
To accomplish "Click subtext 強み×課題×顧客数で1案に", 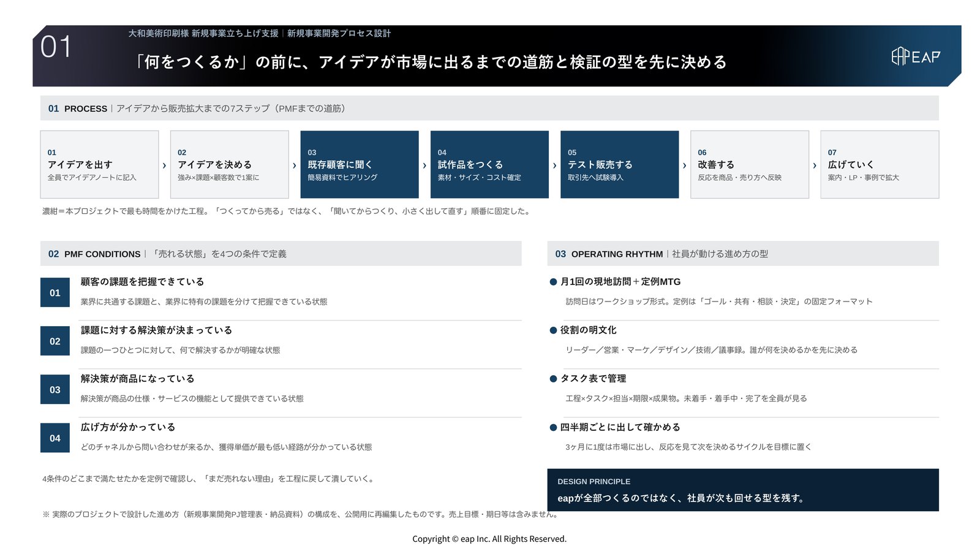I will click(x=219, y=178).
